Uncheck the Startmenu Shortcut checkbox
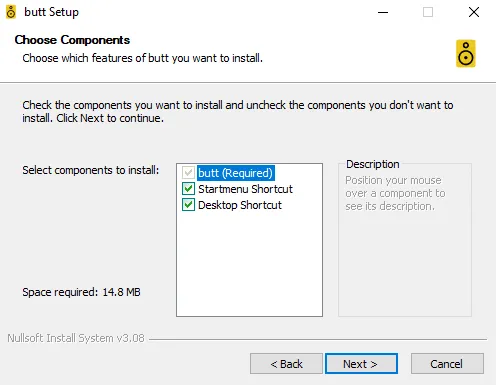496x385 pixels. (188, 189)
